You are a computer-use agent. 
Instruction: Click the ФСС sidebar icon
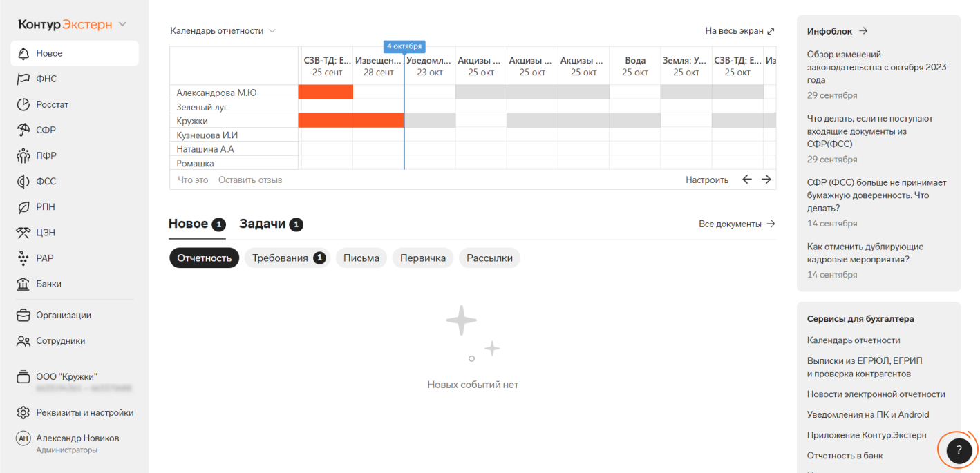[x=24, y=182]
